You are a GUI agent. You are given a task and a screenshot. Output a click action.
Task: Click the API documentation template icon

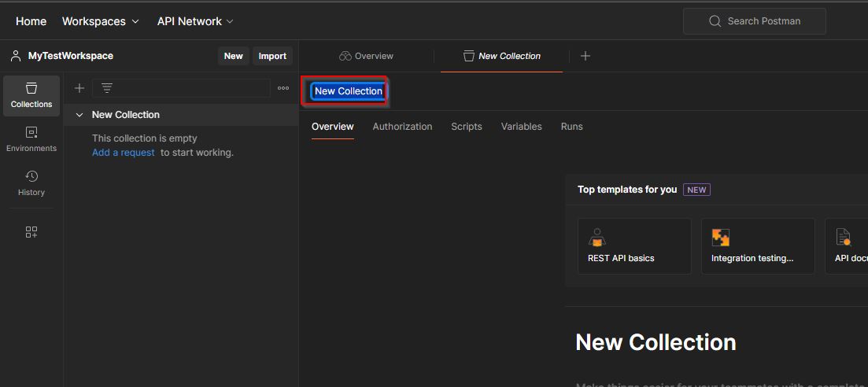tap(843, 238)
